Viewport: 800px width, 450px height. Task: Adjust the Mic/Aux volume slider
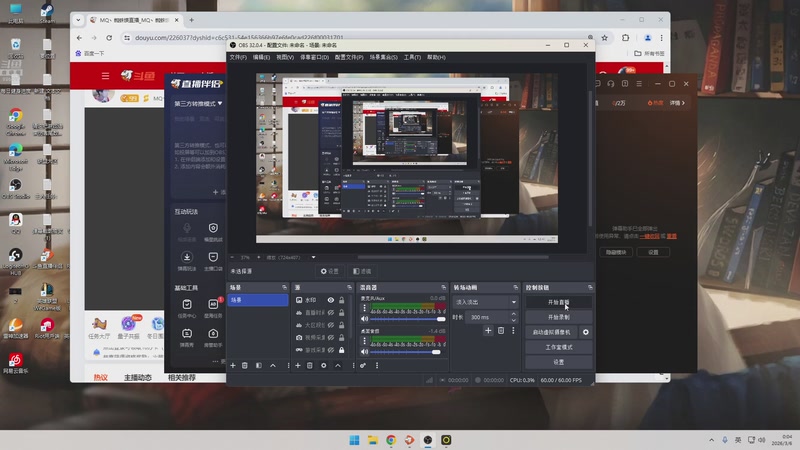coord(408,319)
